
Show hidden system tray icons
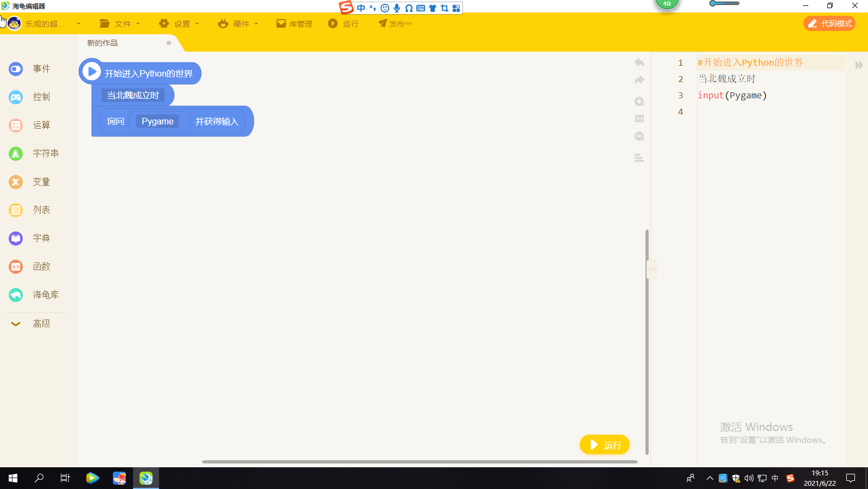(x=709, y=478)
